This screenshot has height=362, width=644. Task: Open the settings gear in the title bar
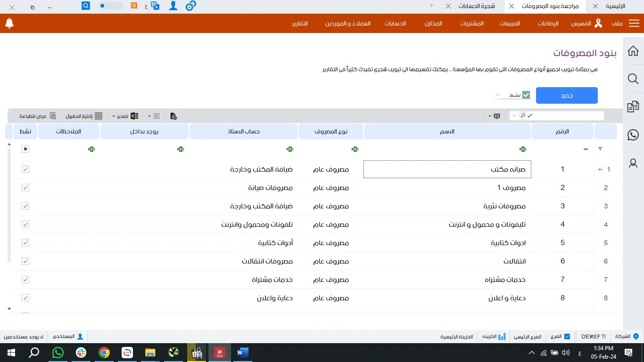coord(191,6)
